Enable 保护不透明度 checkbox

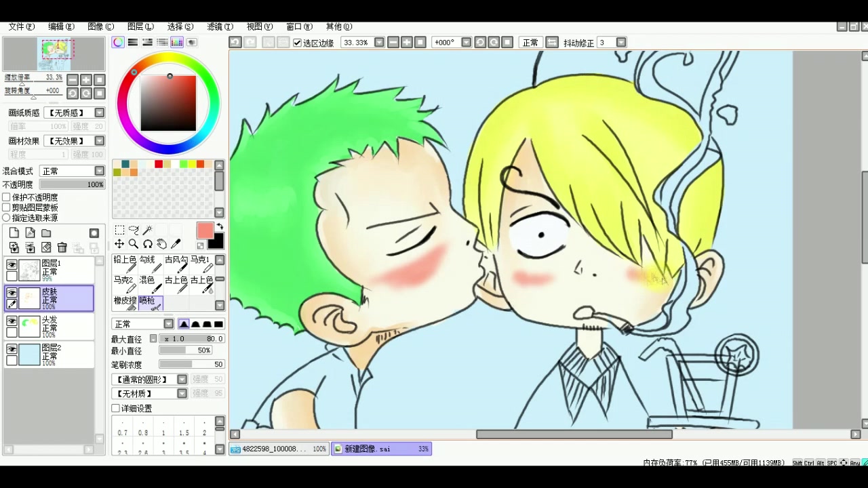[x=6, y=197]
